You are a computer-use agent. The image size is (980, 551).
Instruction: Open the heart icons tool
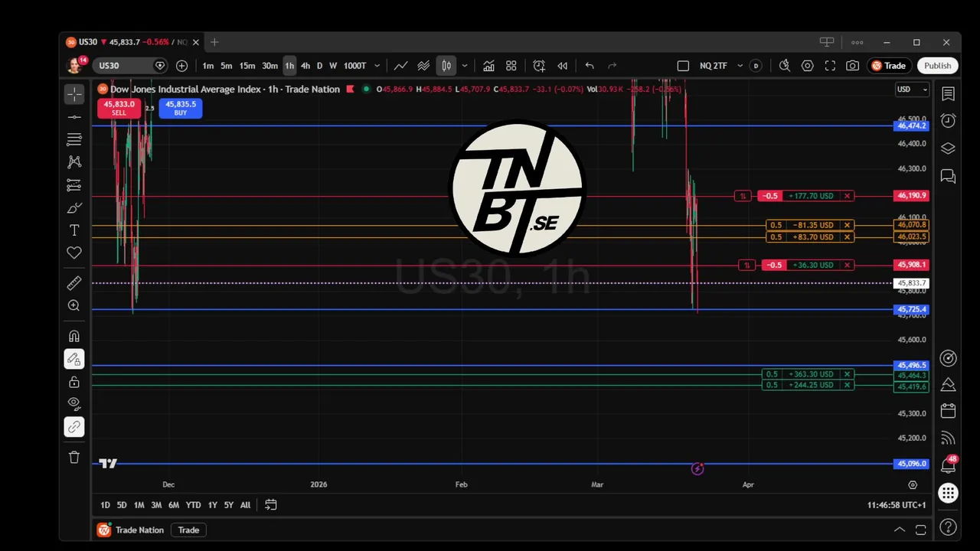(x=74, y=253)
